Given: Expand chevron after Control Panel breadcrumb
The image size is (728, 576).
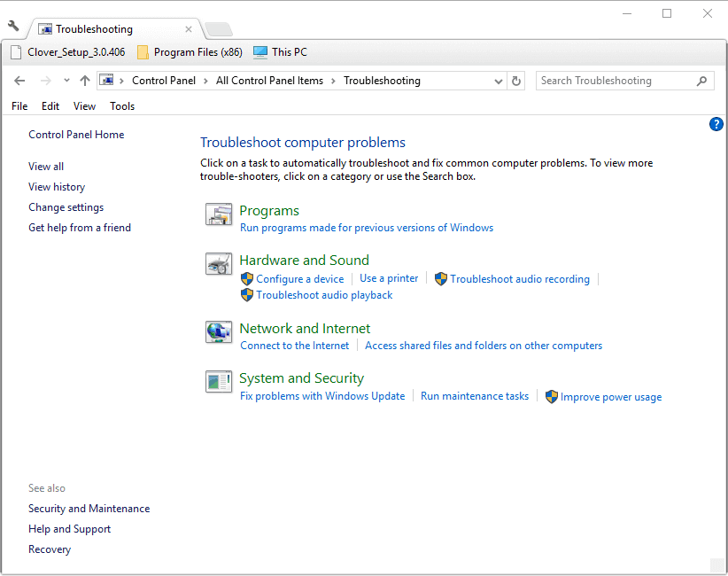Looking at the screenshot, I should (205, 81).
